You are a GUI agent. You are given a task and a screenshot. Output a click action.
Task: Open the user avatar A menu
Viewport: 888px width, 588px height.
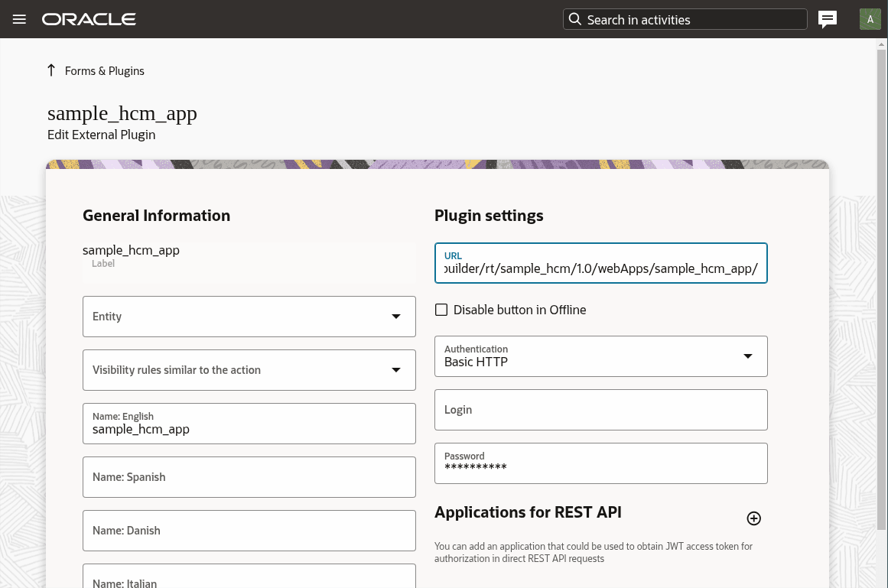[870, 19]
